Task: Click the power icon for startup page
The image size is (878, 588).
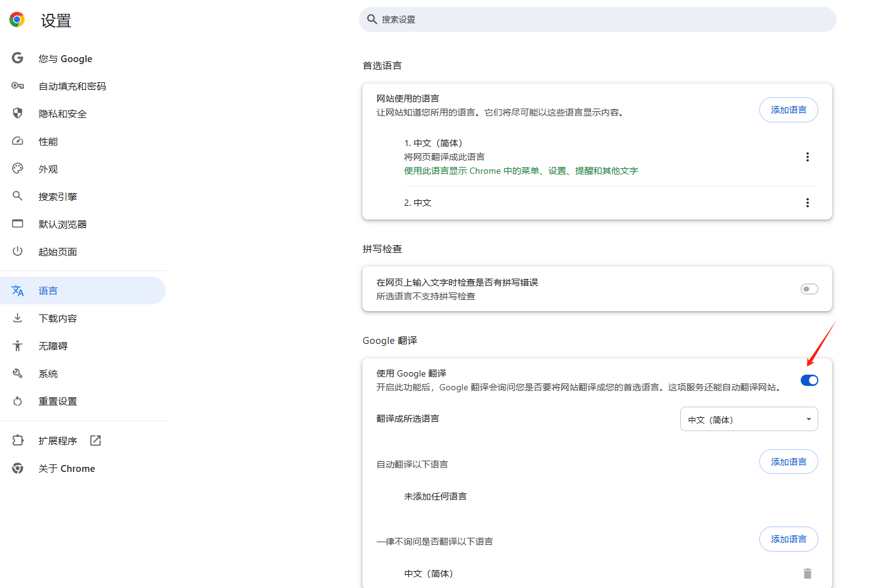Action: pos(18,252)
